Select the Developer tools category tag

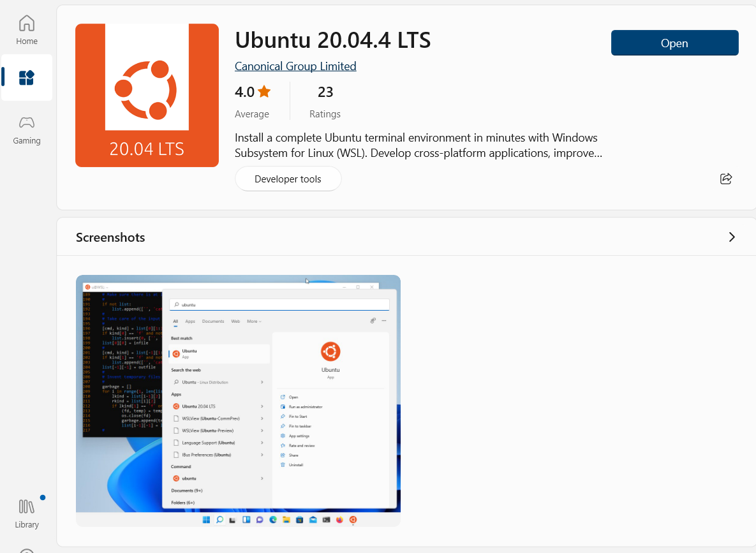pos(288,179)
